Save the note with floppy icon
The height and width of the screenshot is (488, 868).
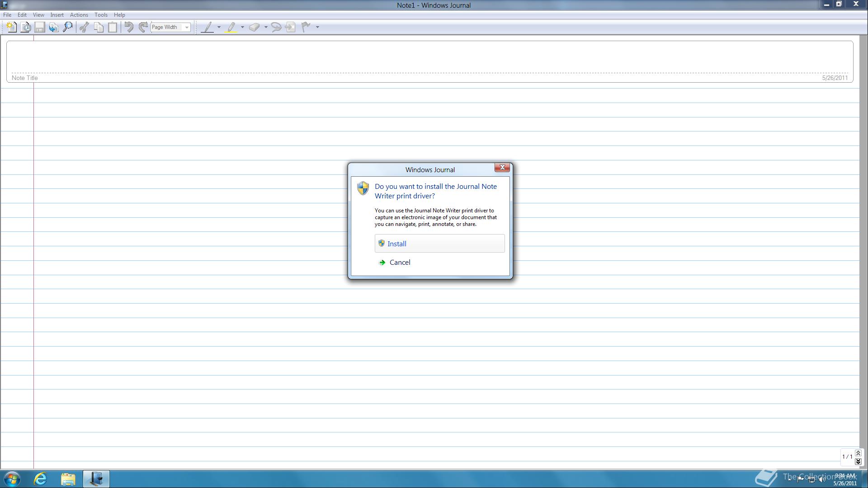(40, 27)
